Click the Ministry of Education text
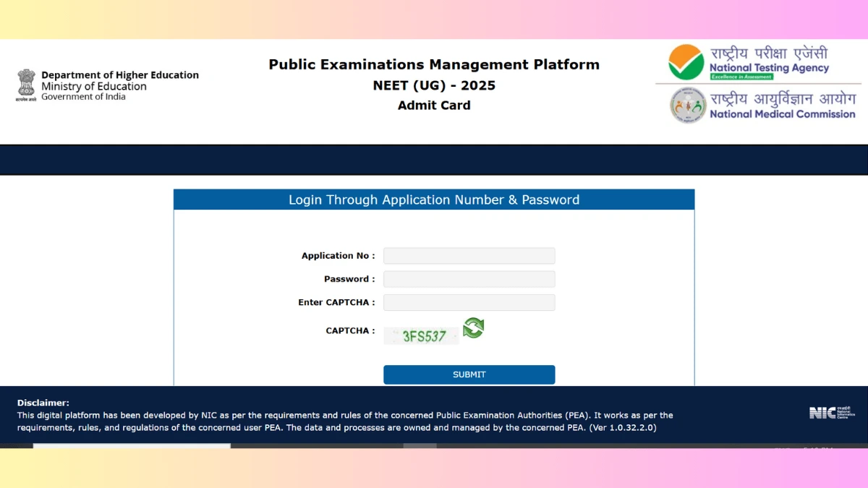Image resolution: width=868 pixels, height=488 pixels. (94, 86)
